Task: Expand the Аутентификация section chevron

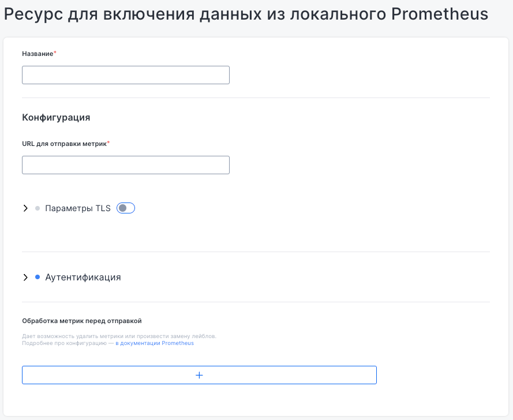Action: 25,277
